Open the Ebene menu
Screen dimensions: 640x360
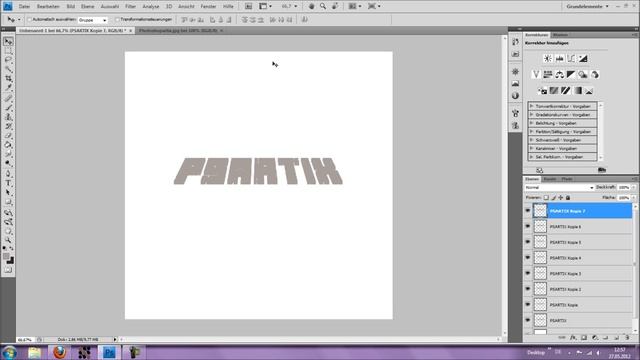coord(87,7)
